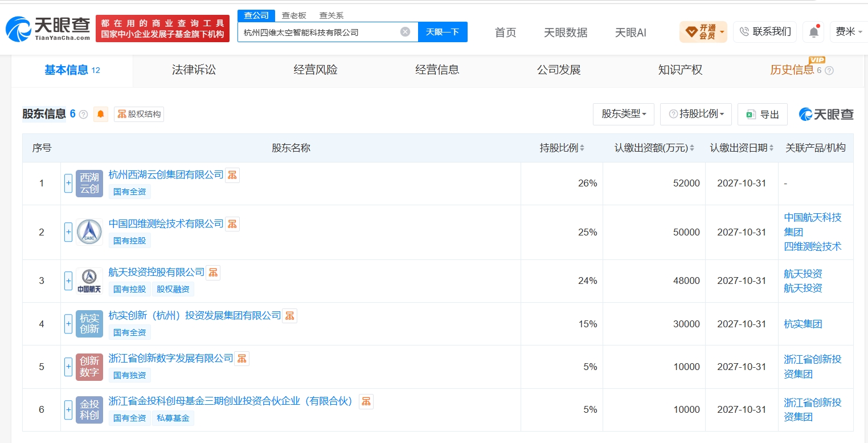Click the help icon next to 历史信息
Screen dimensions: 868x443
click(829, 71)
